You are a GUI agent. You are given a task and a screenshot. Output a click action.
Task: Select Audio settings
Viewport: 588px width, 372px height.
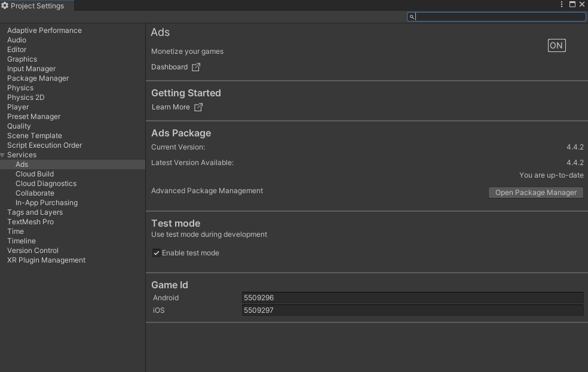pos(17,40)
